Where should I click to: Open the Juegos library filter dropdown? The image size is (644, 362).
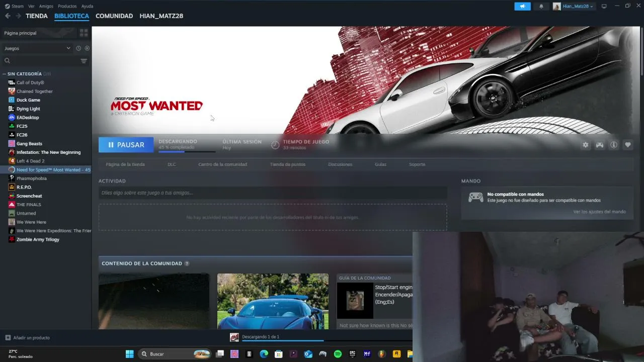click(37, 48)
